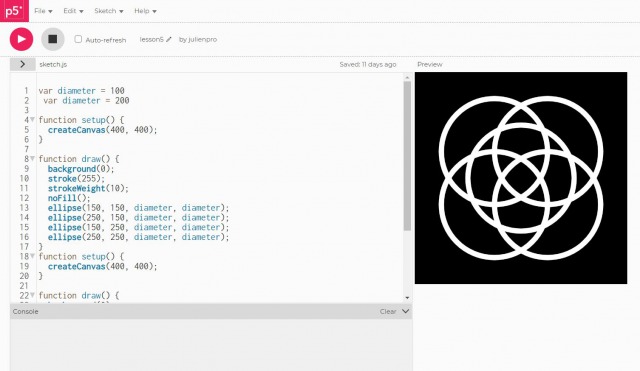Click the 'stroke(255);' code line
The height and width of the screenshot is (371, 640).
[x=76, y=178]
